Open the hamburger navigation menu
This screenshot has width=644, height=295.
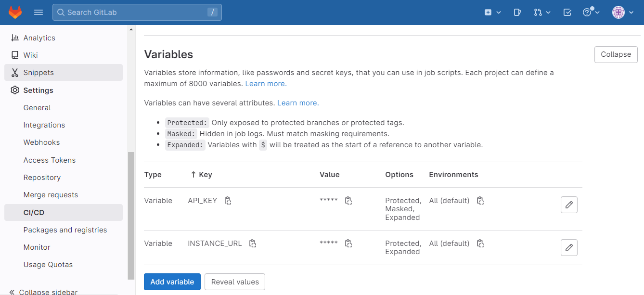(39, 12)
